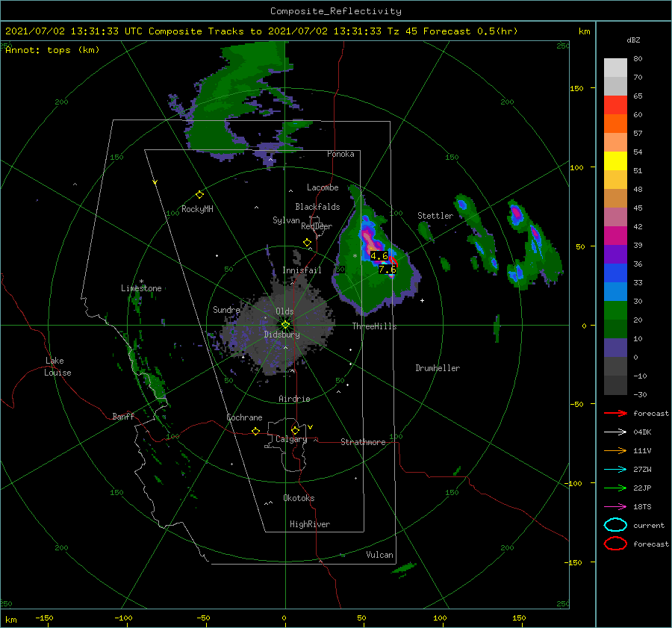Click the green 22JP arrow legend icon
Viewport: 672px width, 628px height.
(615, 488)
